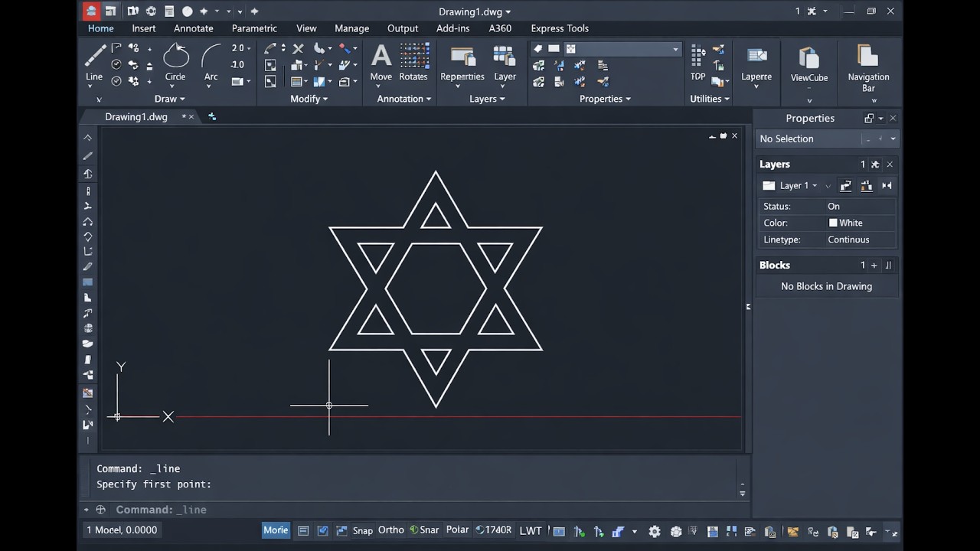Close the Drawing1.dwg document tab

pyautogui.click(x=191, y=116)
